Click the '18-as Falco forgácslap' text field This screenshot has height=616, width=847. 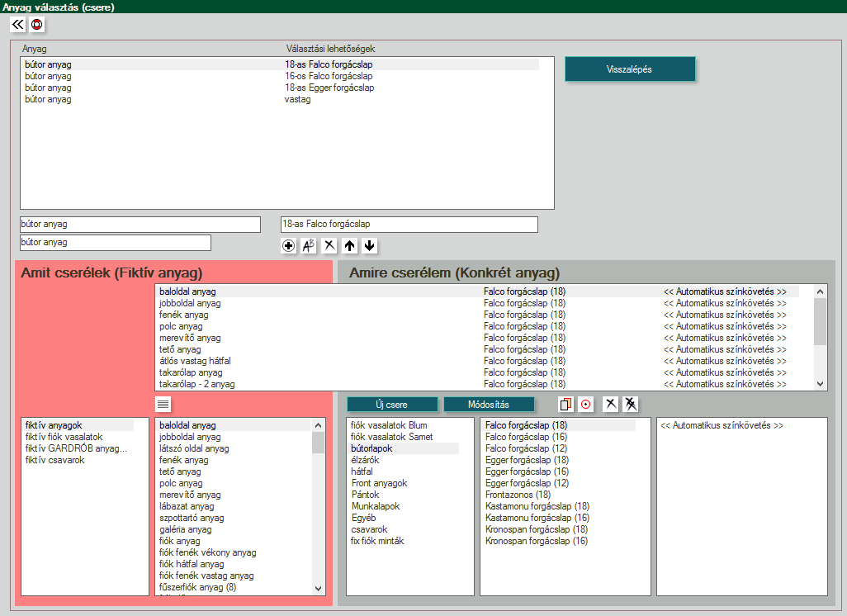409,225
